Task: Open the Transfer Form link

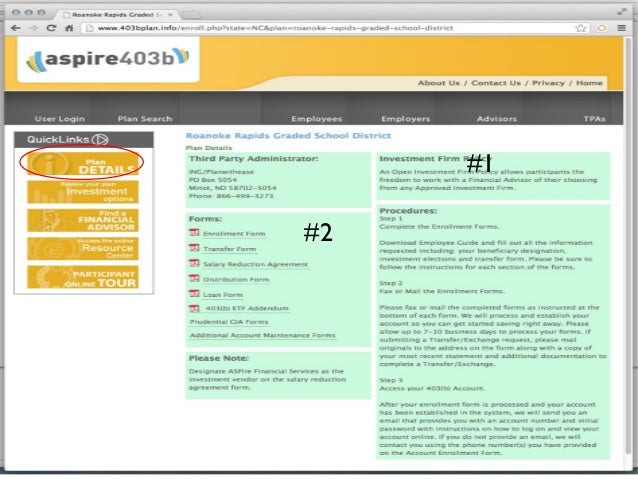Action: click(229, 249)
